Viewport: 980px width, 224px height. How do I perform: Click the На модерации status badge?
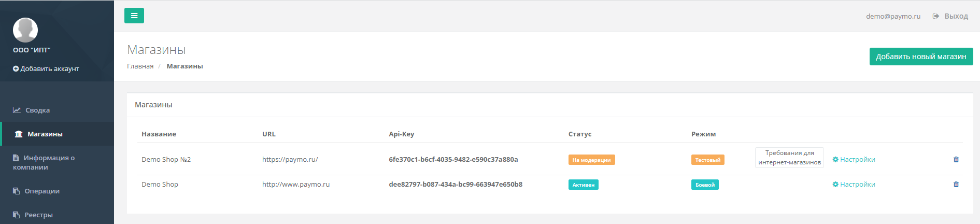coord(591,160)
